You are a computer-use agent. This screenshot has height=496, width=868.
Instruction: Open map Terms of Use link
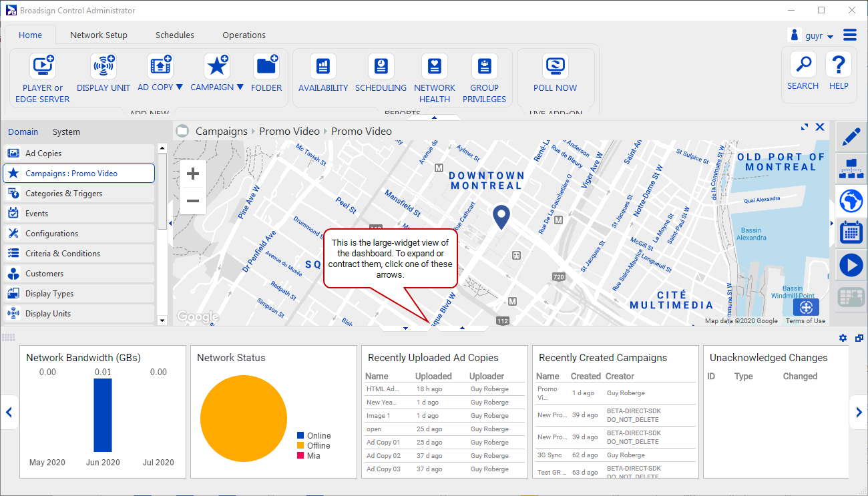pyautogui.click(x=805, y=321)
